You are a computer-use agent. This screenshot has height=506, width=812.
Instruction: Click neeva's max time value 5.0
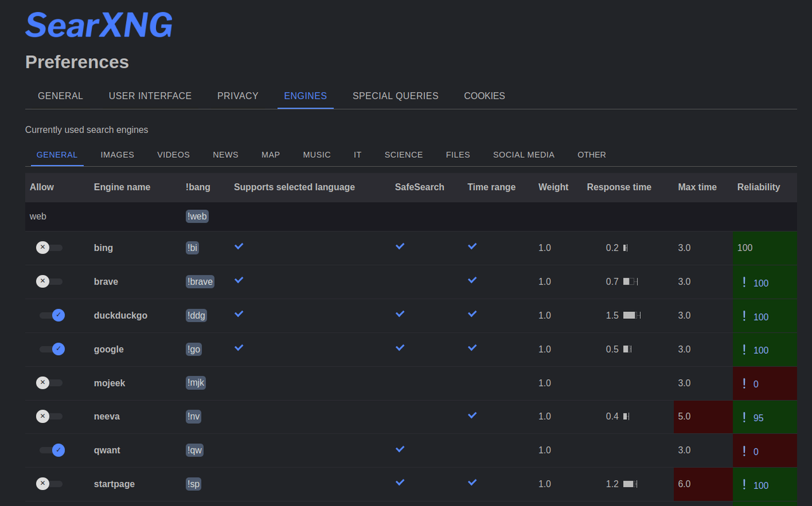pos(684,417)
